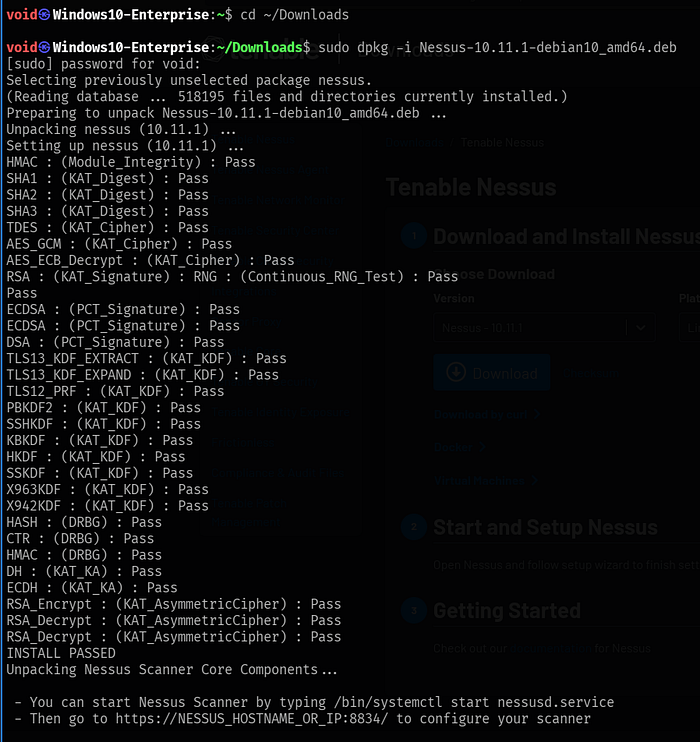The height and width of the screenshot is (742, 700).
Task: Click the 'sudo dpkg -i Nessus-10.11.1-debian10_amd64.deb' command
Action: [x=497, y=47]
